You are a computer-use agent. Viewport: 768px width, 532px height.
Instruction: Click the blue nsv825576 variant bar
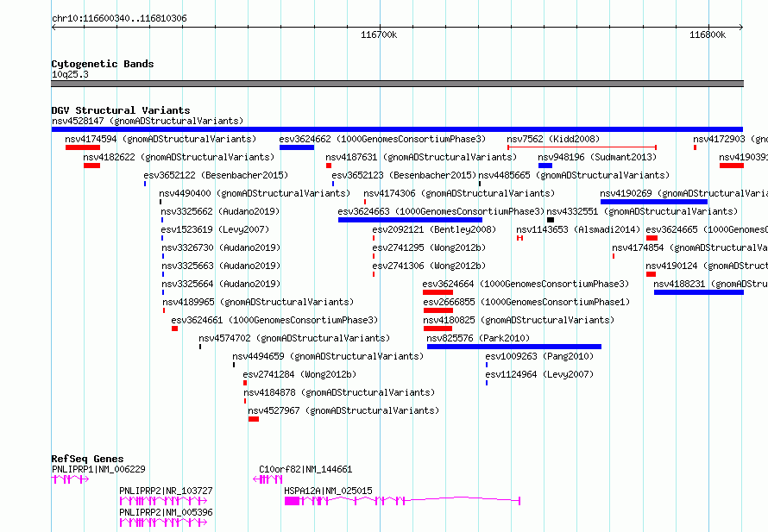click(x=514, y=347)
